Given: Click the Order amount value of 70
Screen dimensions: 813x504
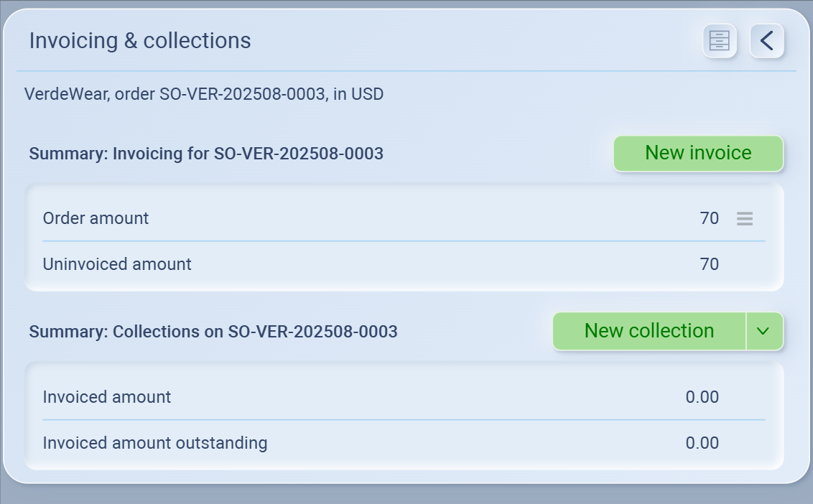Looking at the screenshot, I should tap(709, 218).
